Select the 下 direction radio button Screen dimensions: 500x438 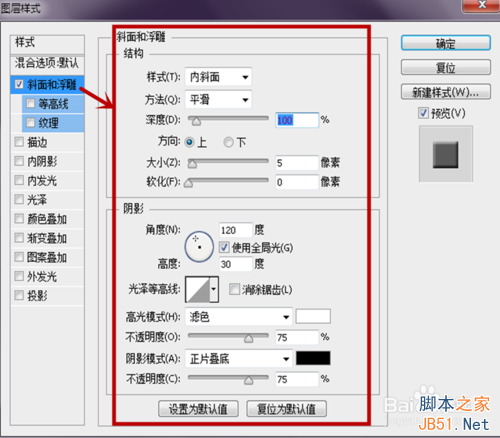point(228,142)
